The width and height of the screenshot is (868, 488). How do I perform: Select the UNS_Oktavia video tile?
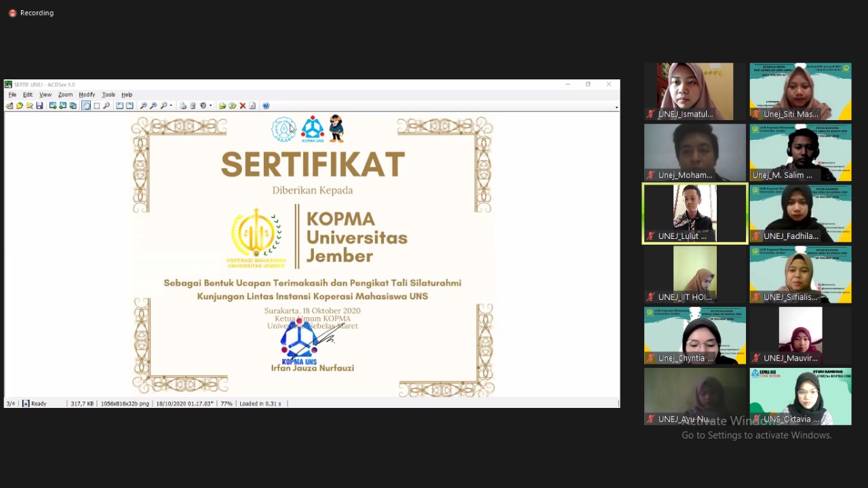coord(800,397)
